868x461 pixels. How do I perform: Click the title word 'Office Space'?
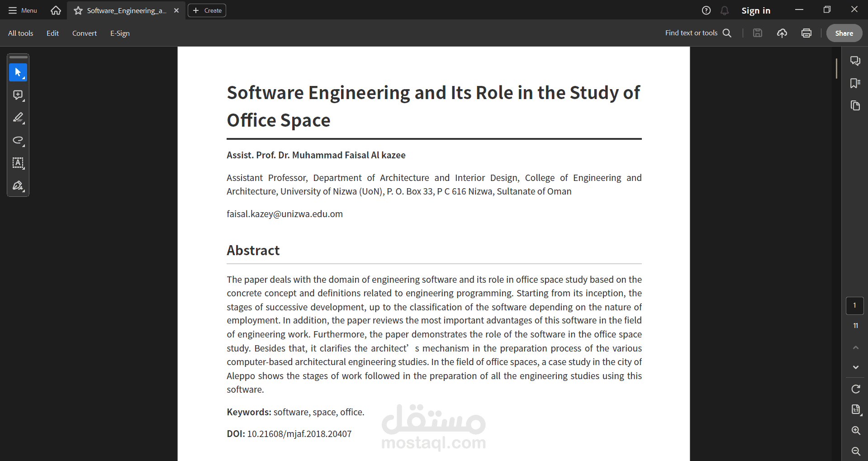[x=279, y=120]
